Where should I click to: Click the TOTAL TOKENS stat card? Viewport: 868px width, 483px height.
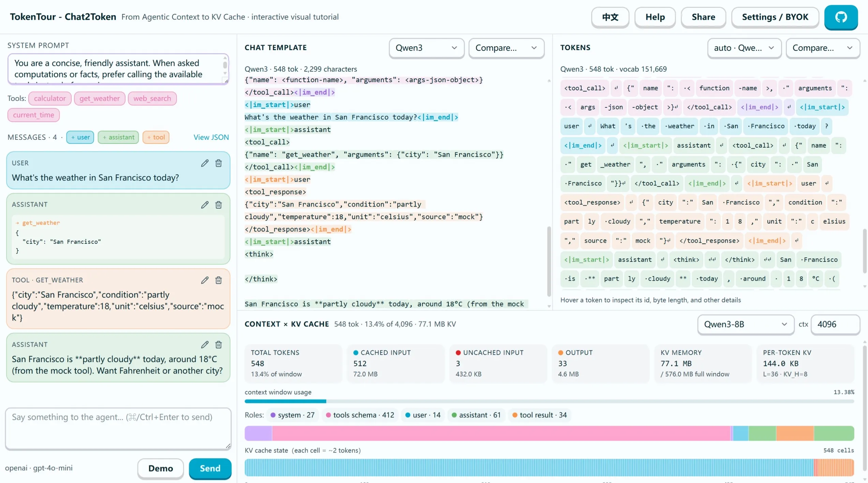[293, 363]
